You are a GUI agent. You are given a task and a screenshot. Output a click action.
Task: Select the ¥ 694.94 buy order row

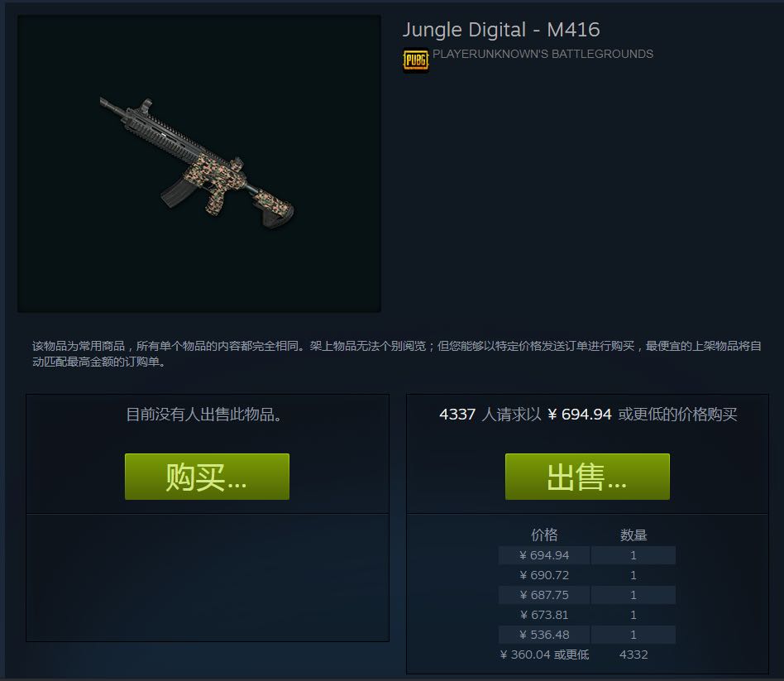coord(586,555)
